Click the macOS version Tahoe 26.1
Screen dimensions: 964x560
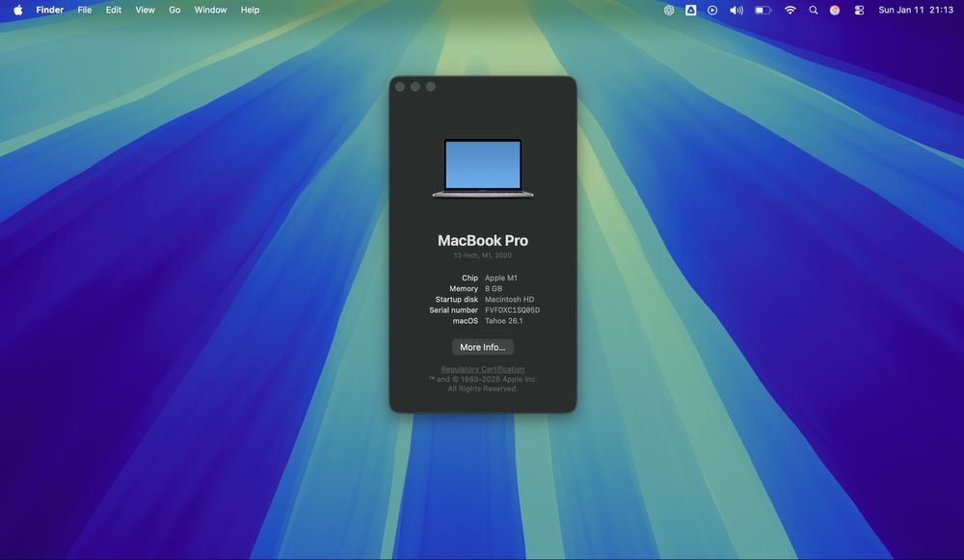point(503,321)
